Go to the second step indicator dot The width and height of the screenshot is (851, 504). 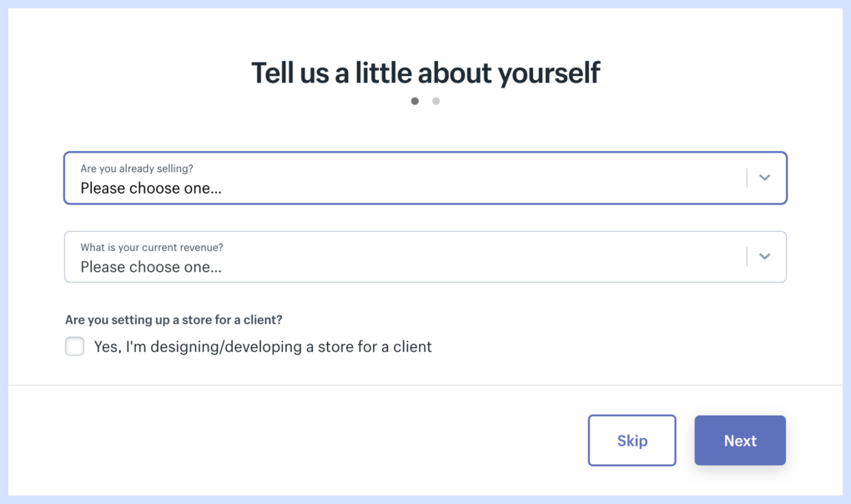436,101
